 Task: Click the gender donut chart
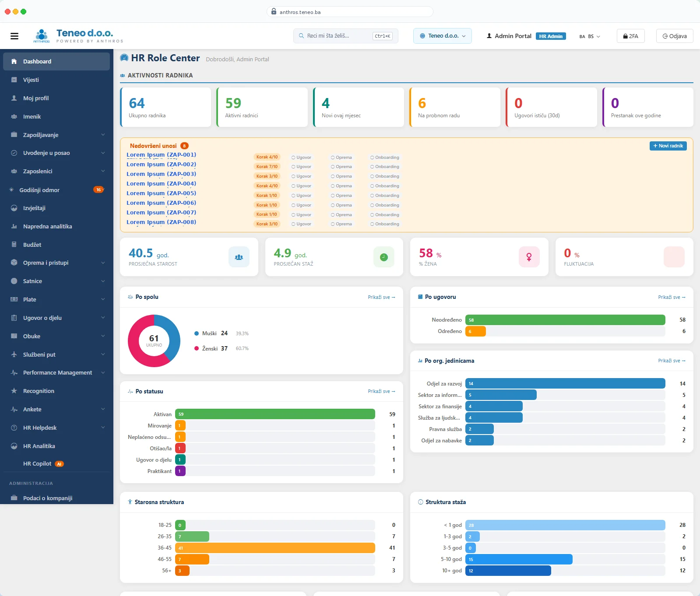coord(154,341)
